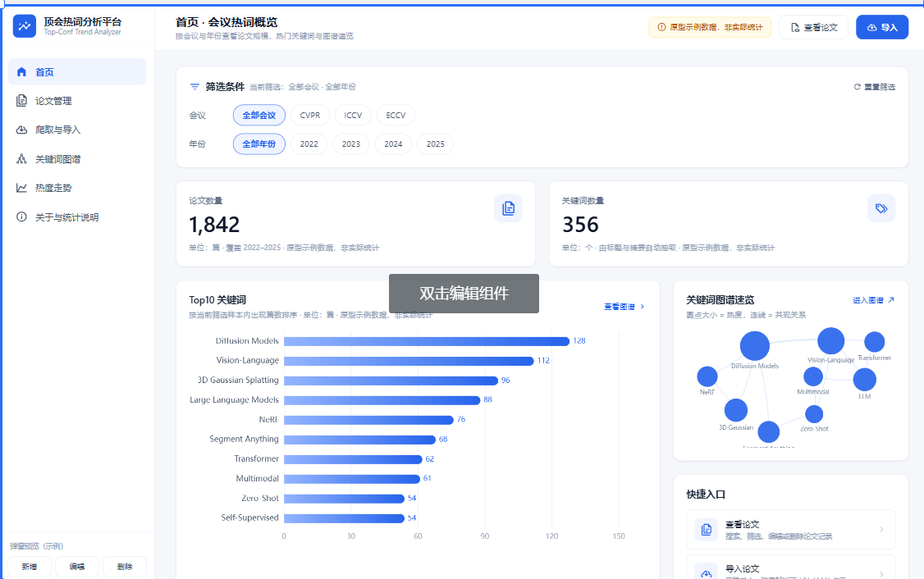
Task: Open 关于与统计说明 info page
Action: point(77,217)
